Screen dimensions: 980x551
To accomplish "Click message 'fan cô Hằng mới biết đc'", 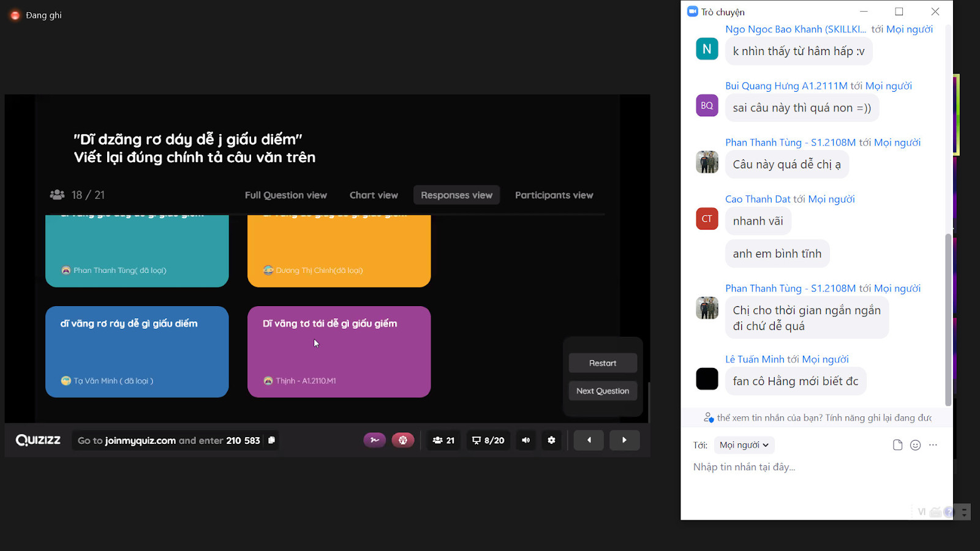I will point(796,381).
